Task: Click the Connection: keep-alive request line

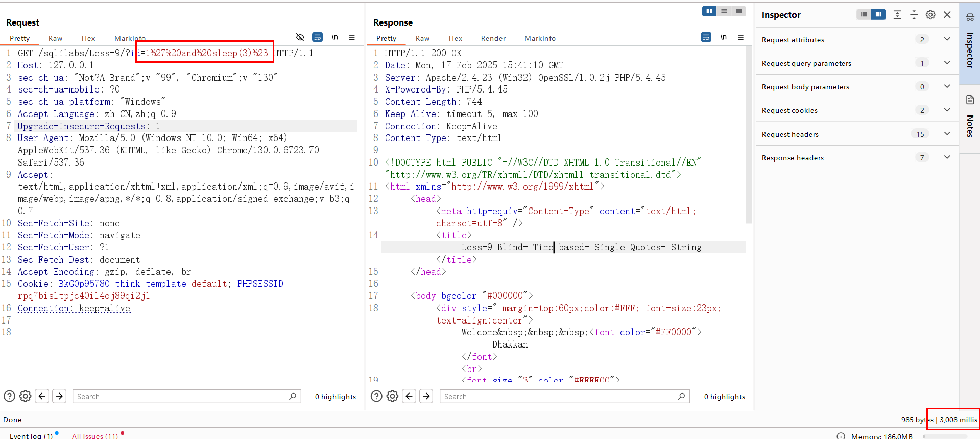Action: tap(74, 308)
